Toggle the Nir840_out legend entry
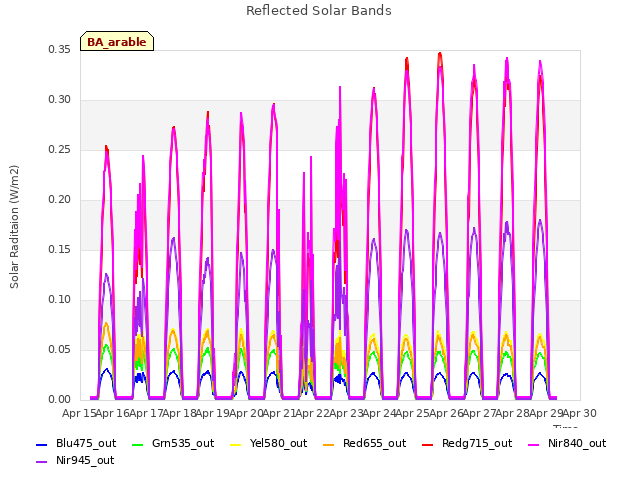 point(567,444)
